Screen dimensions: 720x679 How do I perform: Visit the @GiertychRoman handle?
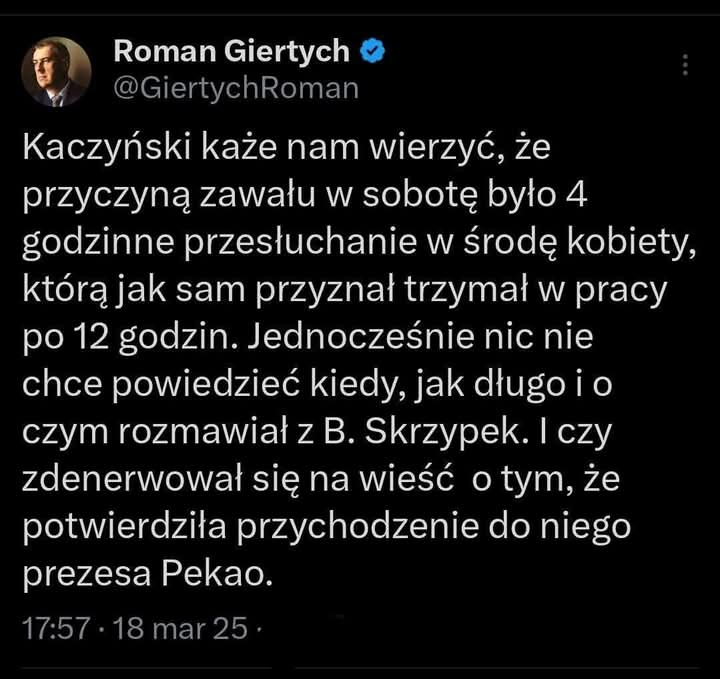(236, 88)
